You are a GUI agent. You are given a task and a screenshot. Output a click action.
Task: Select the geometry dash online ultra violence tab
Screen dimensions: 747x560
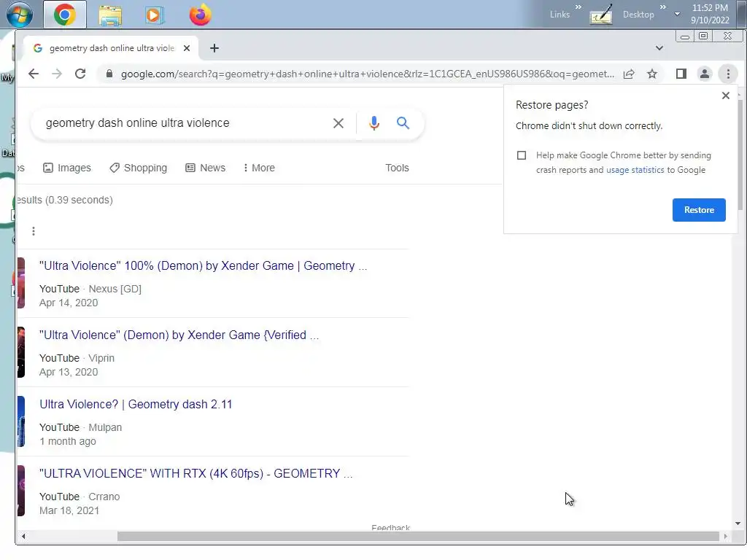pos(112,48)
